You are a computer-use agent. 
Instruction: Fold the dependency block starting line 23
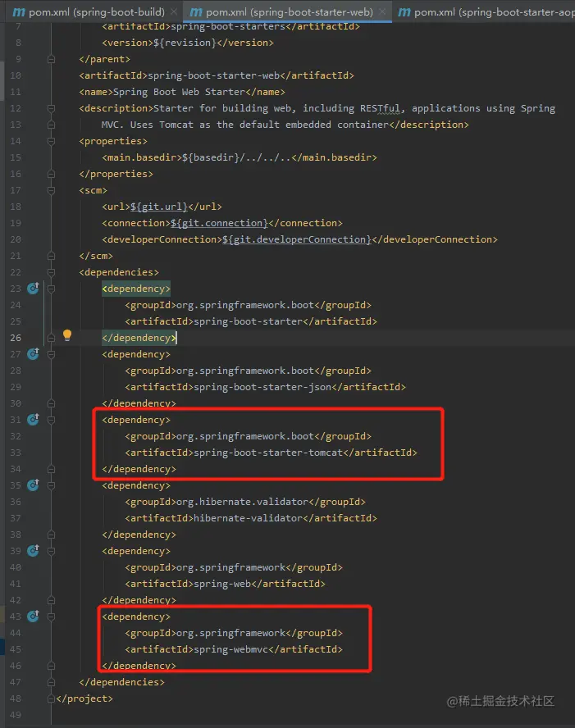(51, 289)
